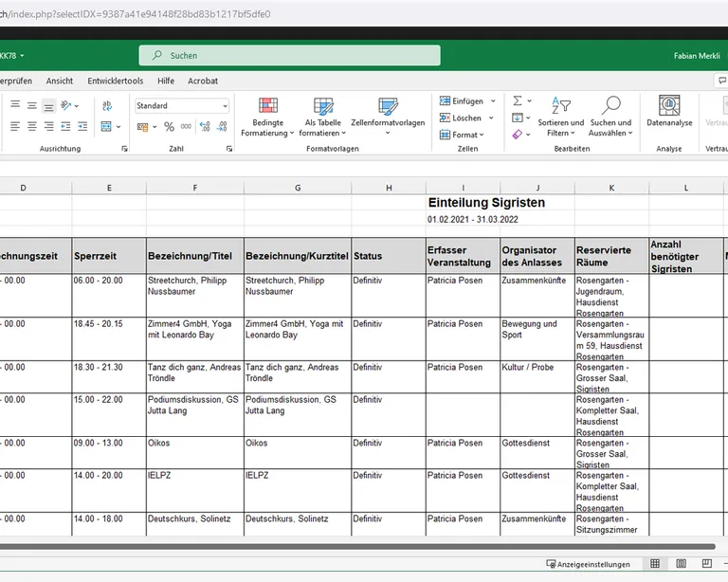Image resolution: width=728 pixels, height=582 pixels.
Task: Open Zahl group dialog launcher
Action: [x=229, y=149]
